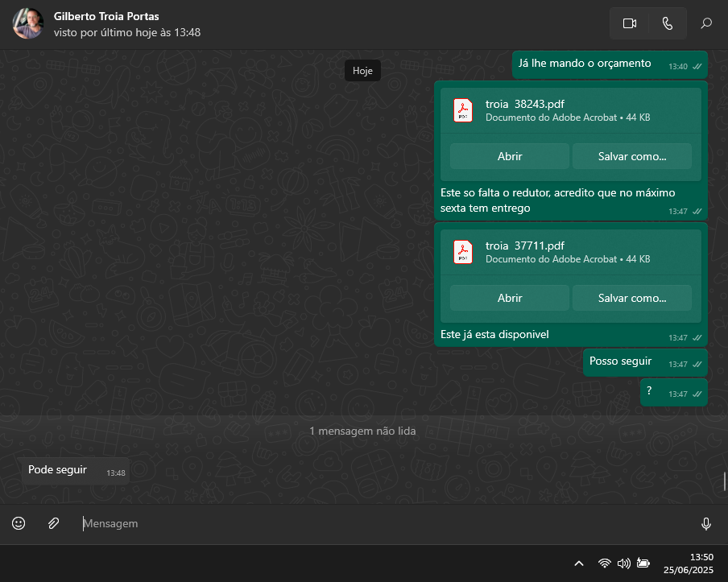Start a video call with Gilberto
This screenshot has width=728, height=582.
pyautogui.click(x=630, y=23)
